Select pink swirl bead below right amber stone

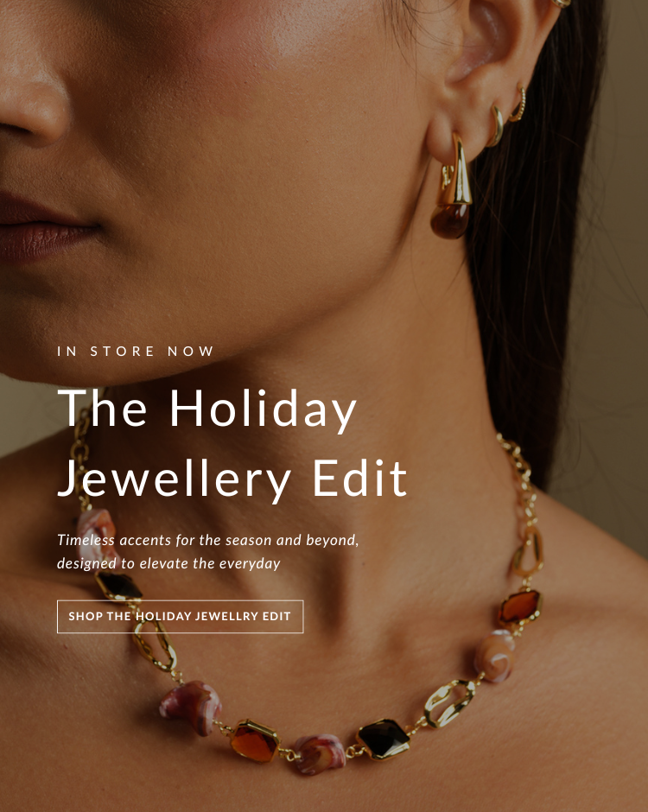(495, 656)
